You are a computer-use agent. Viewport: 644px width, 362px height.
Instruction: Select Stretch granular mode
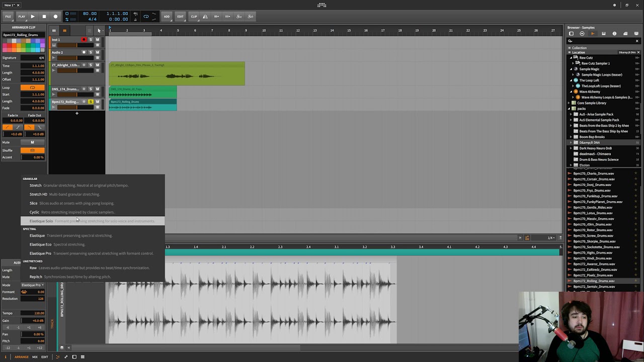(x=93, y=186)
